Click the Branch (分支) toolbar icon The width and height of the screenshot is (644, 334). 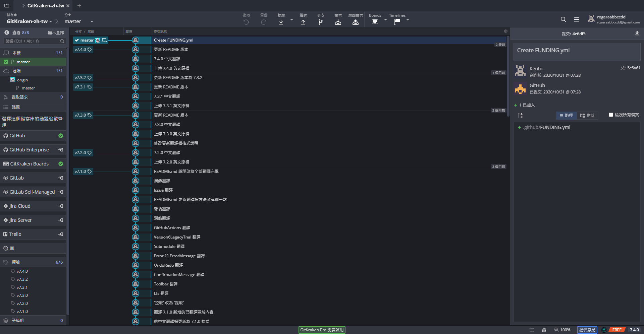coord(321,22)
